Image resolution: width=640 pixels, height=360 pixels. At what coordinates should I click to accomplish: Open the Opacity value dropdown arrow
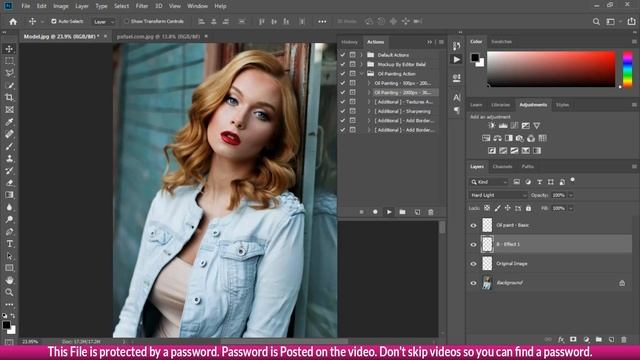point(571,196)
